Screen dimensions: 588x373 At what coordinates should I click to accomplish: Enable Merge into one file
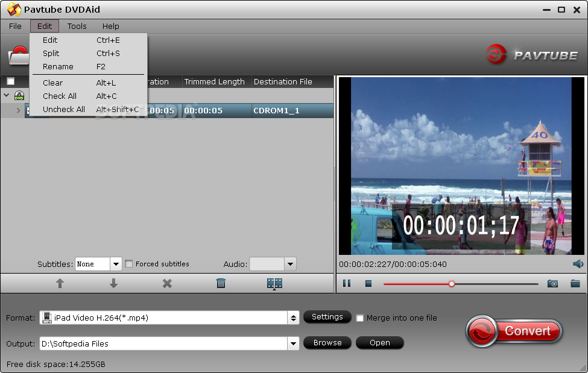[359, 318]
